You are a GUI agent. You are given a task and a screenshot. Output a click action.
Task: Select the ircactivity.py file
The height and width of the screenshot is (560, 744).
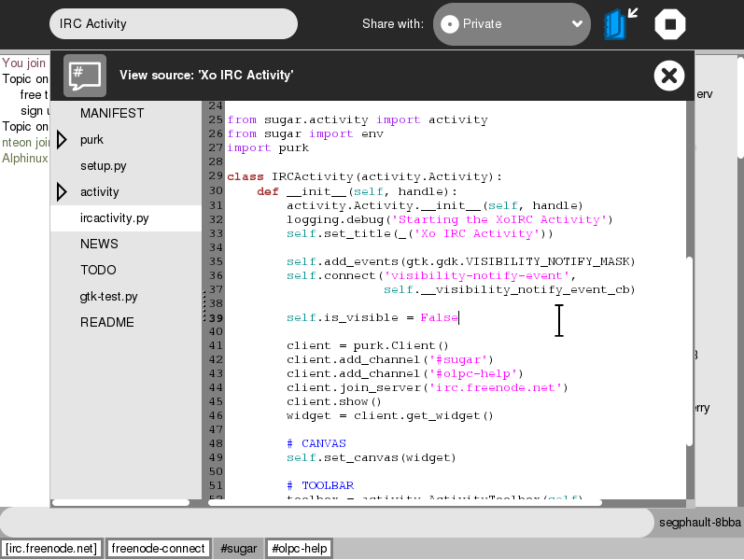[x=126, y=217]
